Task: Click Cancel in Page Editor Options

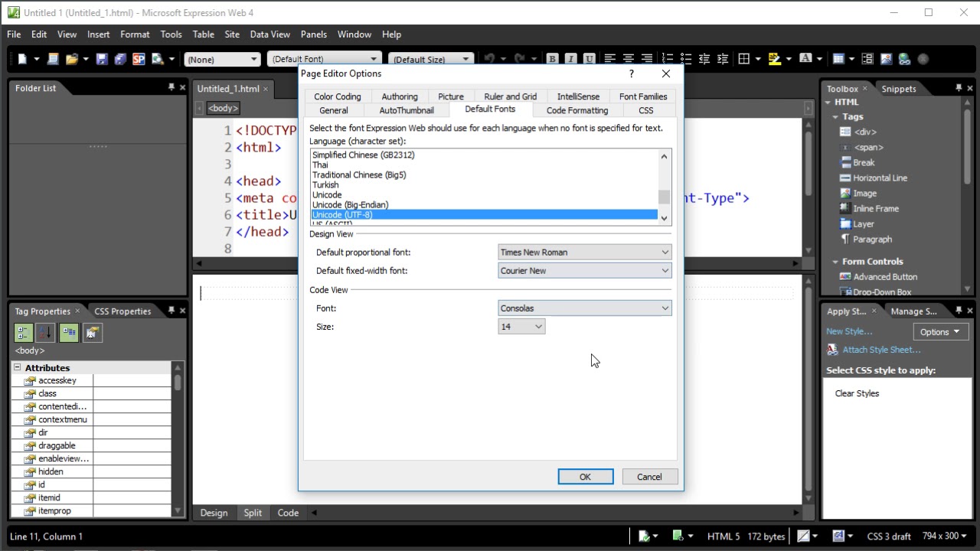Action: point(649,477)
